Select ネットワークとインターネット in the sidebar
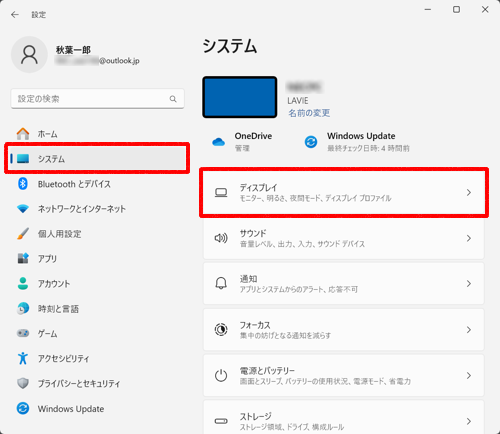This screenshot has height=434, width=500. point(97,209)
